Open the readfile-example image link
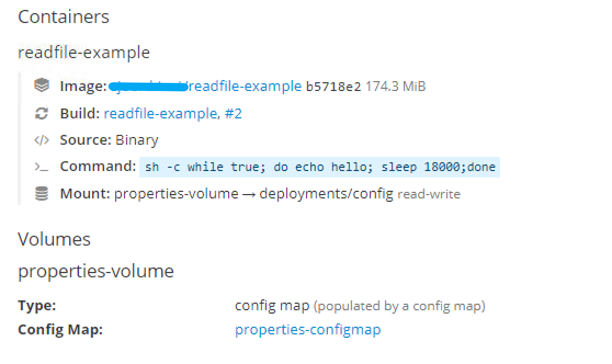The image size is (612, 364). [247, 86]
